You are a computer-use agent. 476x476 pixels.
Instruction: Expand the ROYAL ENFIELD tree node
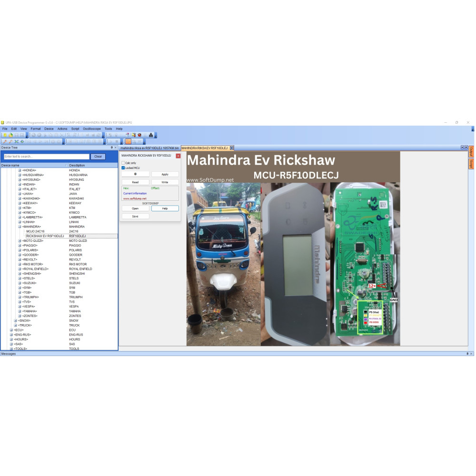(20, 269)
